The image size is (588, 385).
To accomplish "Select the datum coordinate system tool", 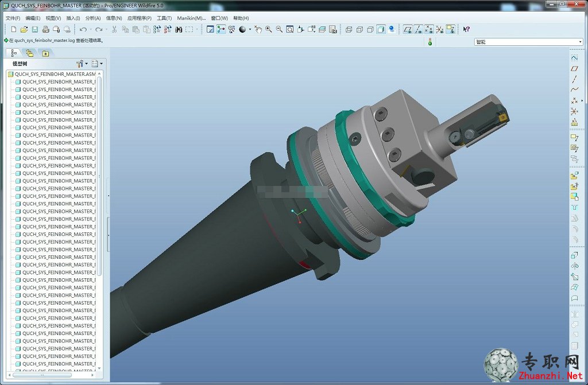I will pyautogui.click(x=574, y=111).
